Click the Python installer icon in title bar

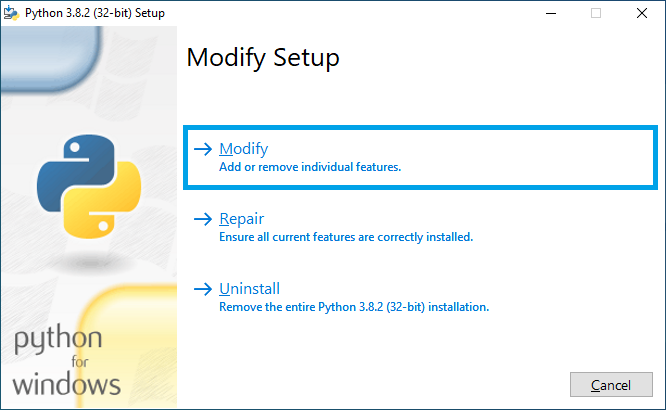point(12,13)
